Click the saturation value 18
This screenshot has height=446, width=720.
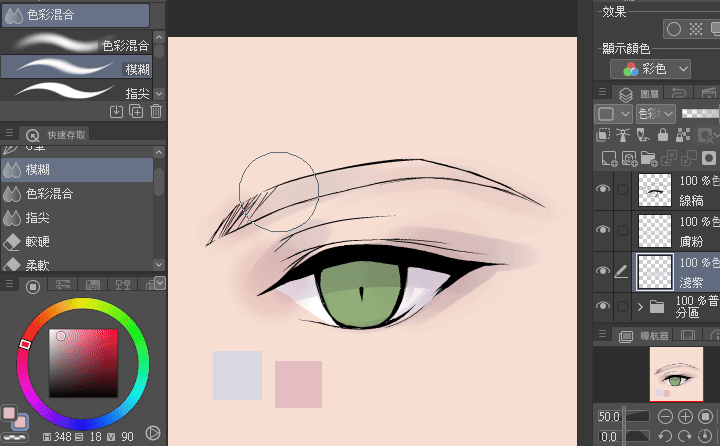click(95, 437)
